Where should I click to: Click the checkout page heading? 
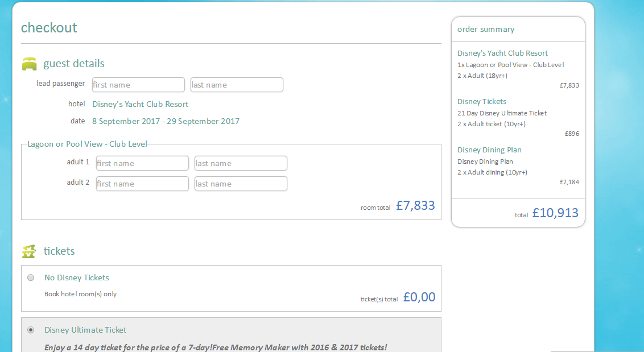point(49,28)
